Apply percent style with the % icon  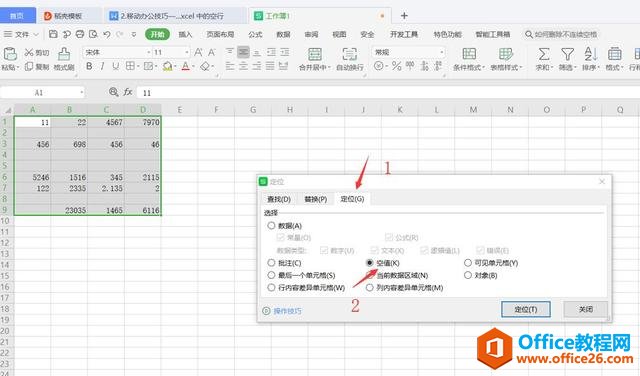click(396, 66)
